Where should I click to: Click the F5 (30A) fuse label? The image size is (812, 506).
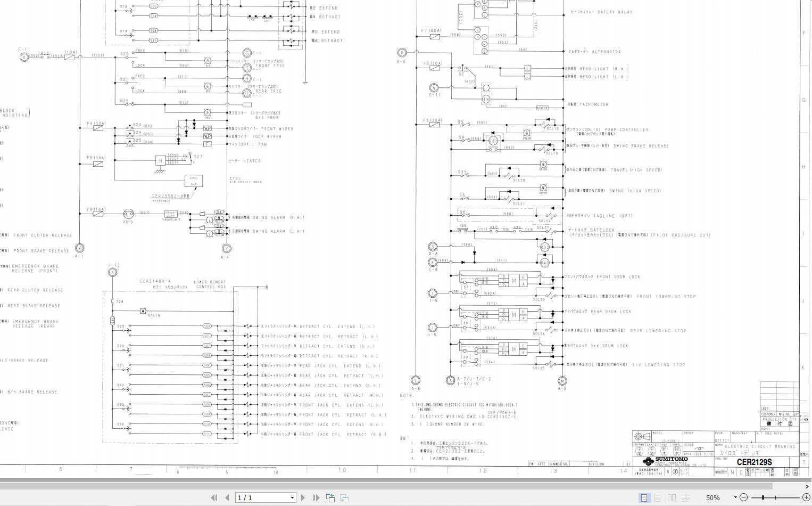tap(96, 158)
